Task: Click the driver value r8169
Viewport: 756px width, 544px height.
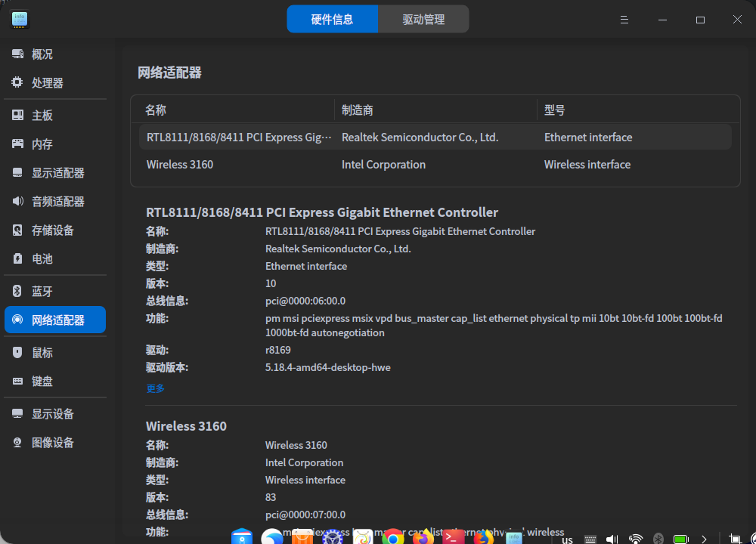Action: pyautogui.click(x=277, y=350)
